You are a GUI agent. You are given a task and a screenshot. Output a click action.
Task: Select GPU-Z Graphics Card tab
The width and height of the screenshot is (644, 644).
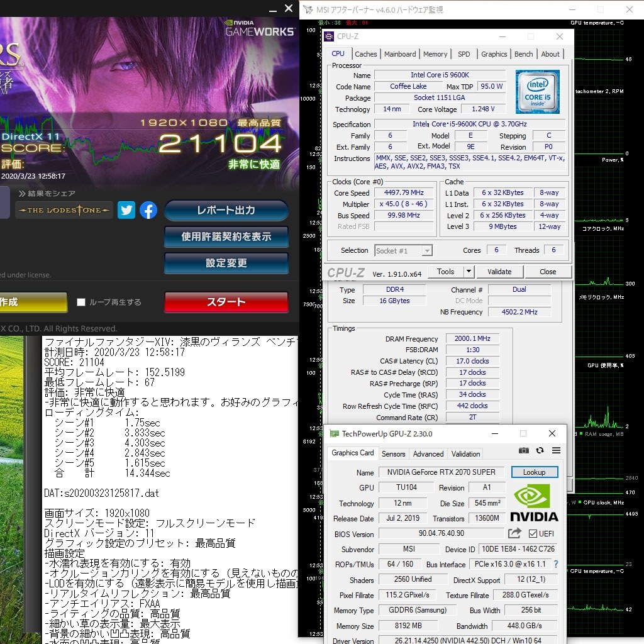[353, 453]
